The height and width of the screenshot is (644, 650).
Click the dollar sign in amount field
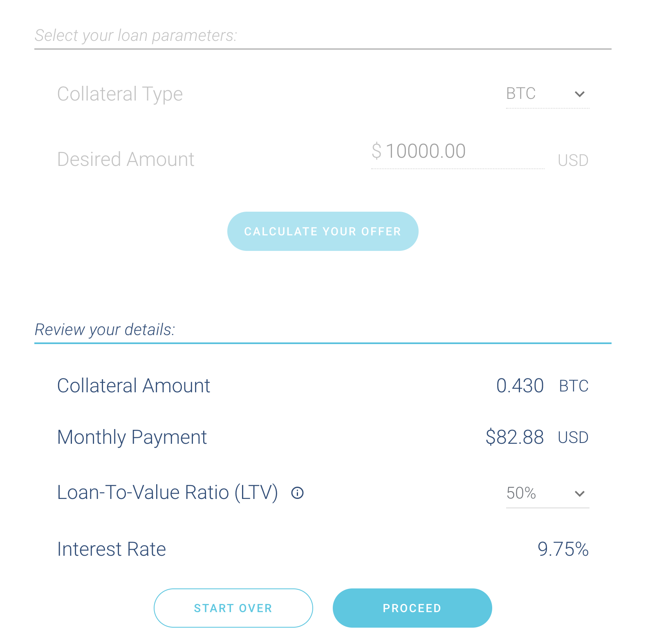[377, 151]
